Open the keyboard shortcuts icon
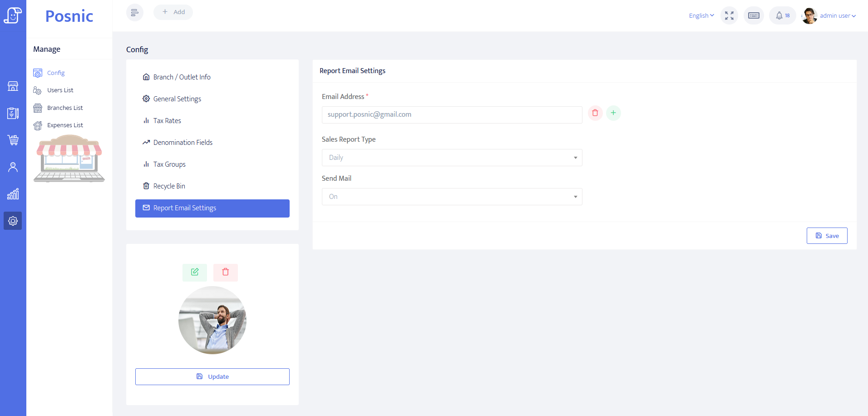The height and width of the screenshot is (416, 868). [754, 15]
